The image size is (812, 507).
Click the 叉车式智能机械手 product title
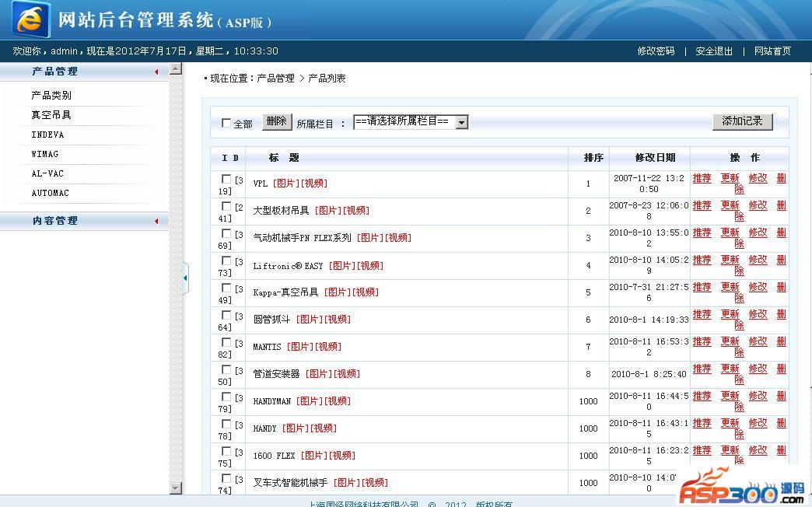[x=290, y=483]
